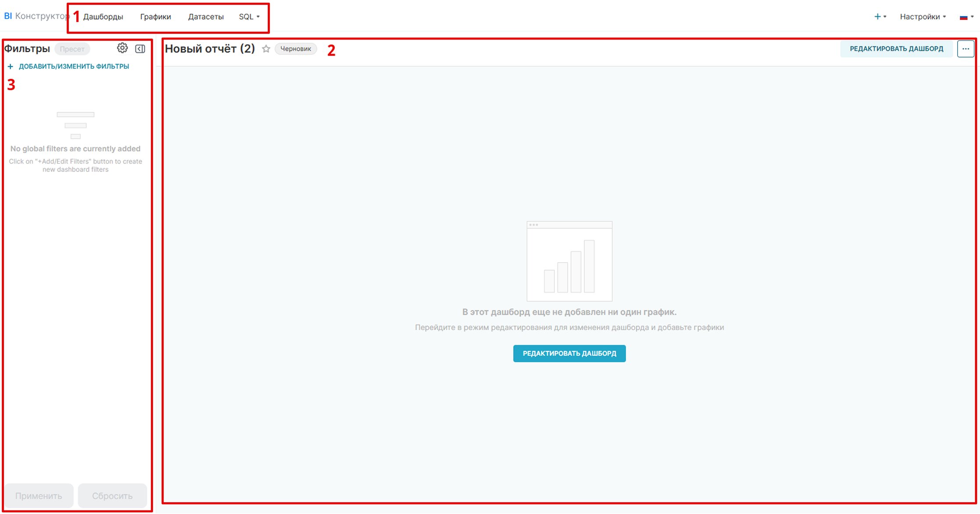Click top-right РЕДАКТИРОВАТЬ ДАШБОРД button

(x=896, y=49)
